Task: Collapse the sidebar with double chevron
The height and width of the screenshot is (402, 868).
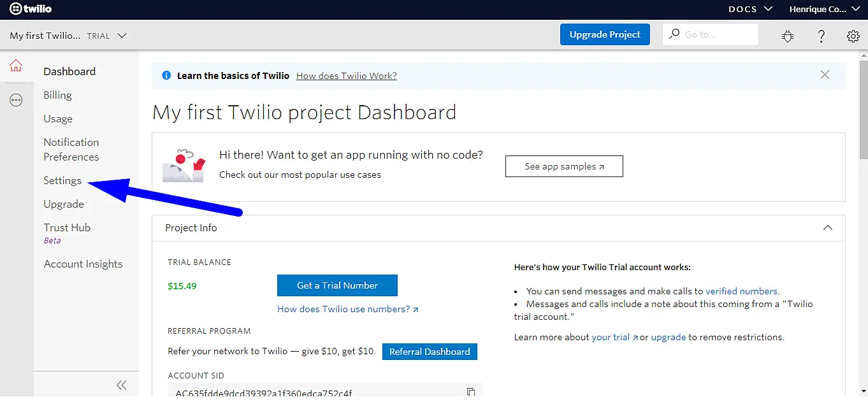Action: click(x=121, y=385)
